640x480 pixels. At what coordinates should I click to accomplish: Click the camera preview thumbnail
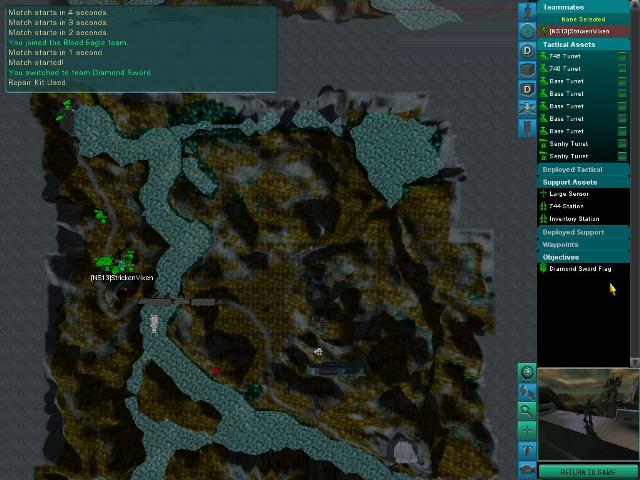[x=588, y=414]
